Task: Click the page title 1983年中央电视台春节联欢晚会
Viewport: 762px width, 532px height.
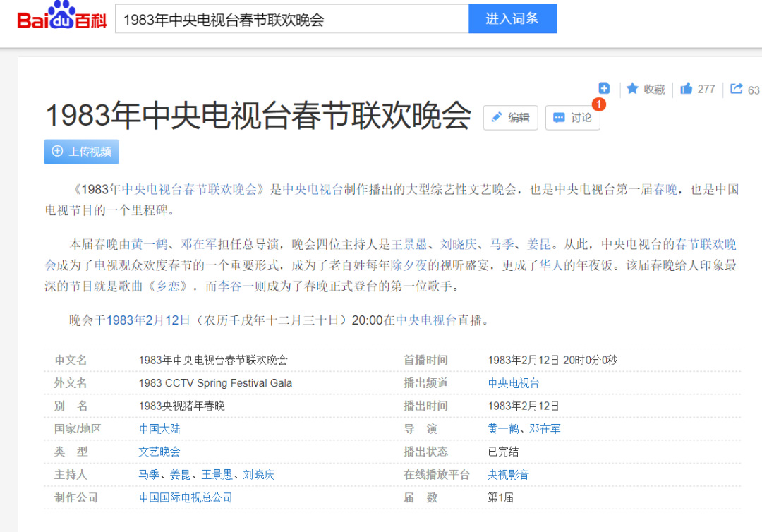Action: [x=258, y=116]
